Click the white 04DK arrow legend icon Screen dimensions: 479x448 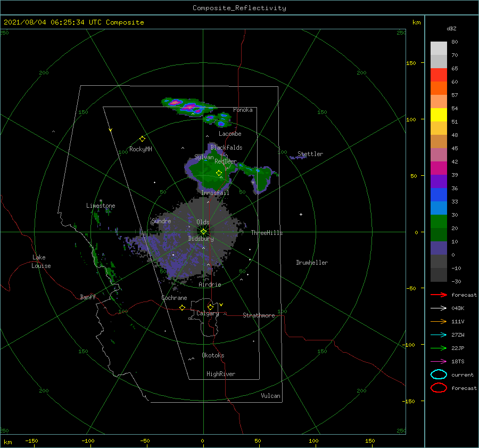coord(439,308)
